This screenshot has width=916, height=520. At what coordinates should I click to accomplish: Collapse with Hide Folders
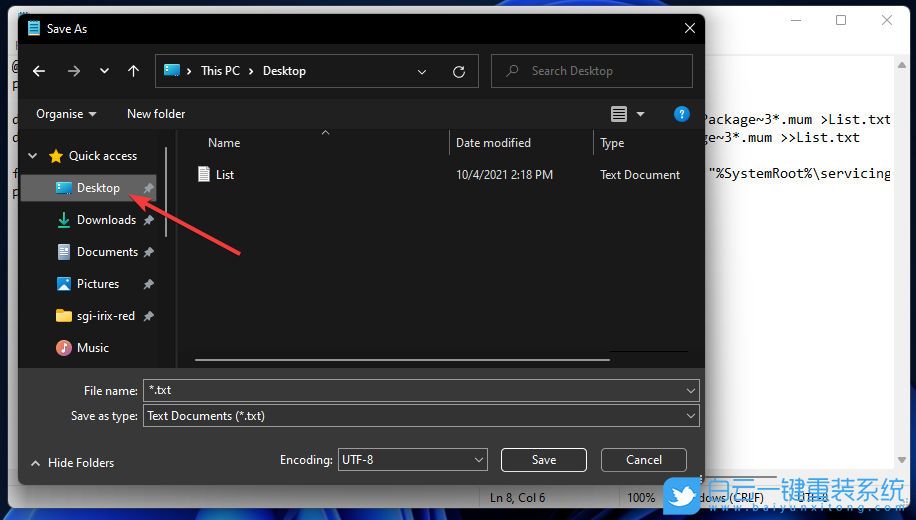pos(72,463)
